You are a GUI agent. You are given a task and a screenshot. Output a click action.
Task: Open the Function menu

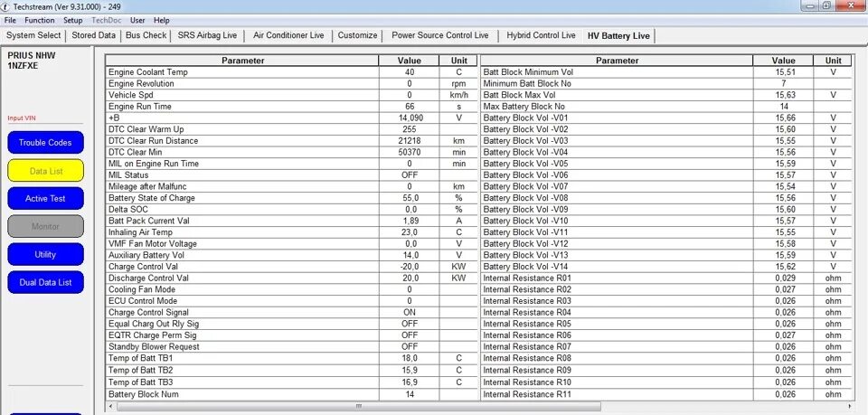coord(39,21)
